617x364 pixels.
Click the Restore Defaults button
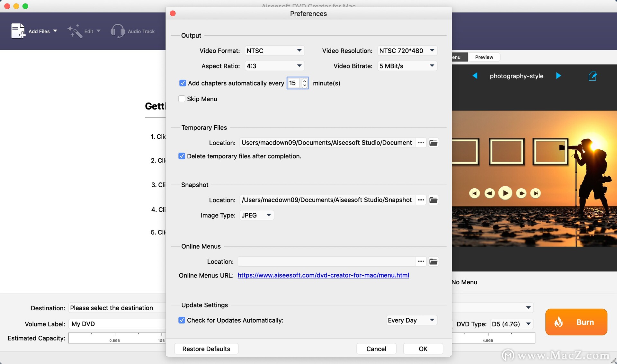click(206, 349)
